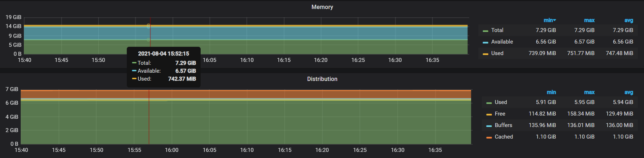
Task: Click the green Used color icon in Distribution legend
Action: pos(489,103)
